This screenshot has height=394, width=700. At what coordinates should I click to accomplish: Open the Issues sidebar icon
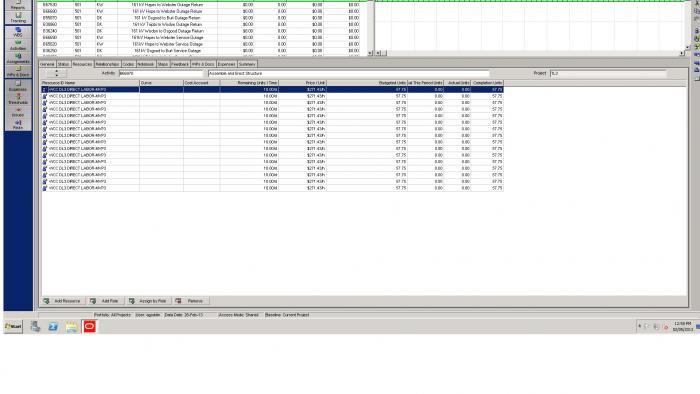[18, 112]
